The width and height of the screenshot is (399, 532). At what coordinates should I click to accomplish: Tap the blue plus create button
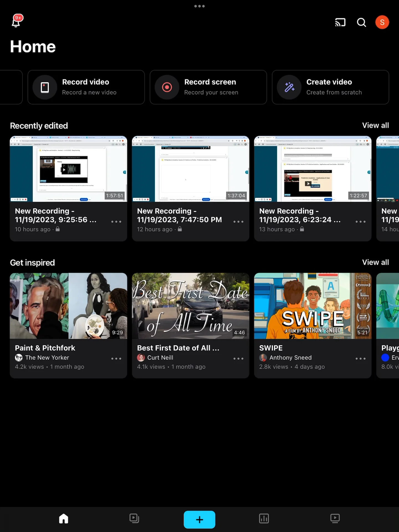click(199, 520)
